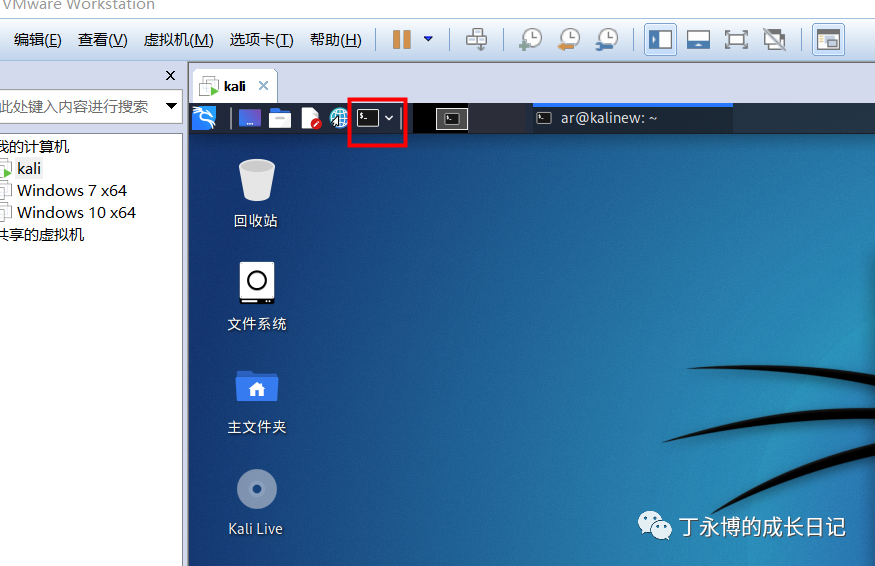The image size is (875, 566).
Task: Switch to the kali VM tab
Action: pyautogui.click(x=234, y=86)
